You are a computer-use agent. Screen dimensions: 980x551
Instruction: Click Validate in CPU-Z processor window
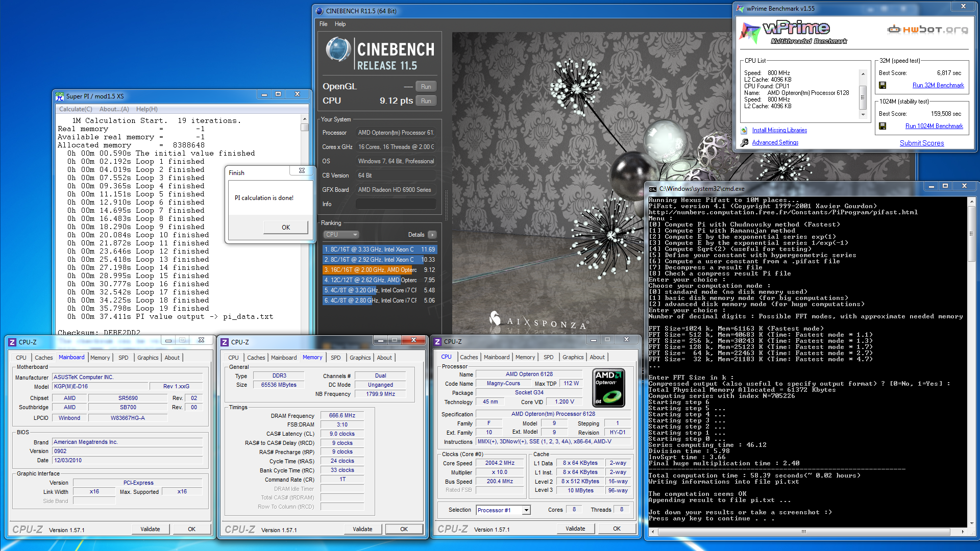pyautogui.click(x=575, y=529)
